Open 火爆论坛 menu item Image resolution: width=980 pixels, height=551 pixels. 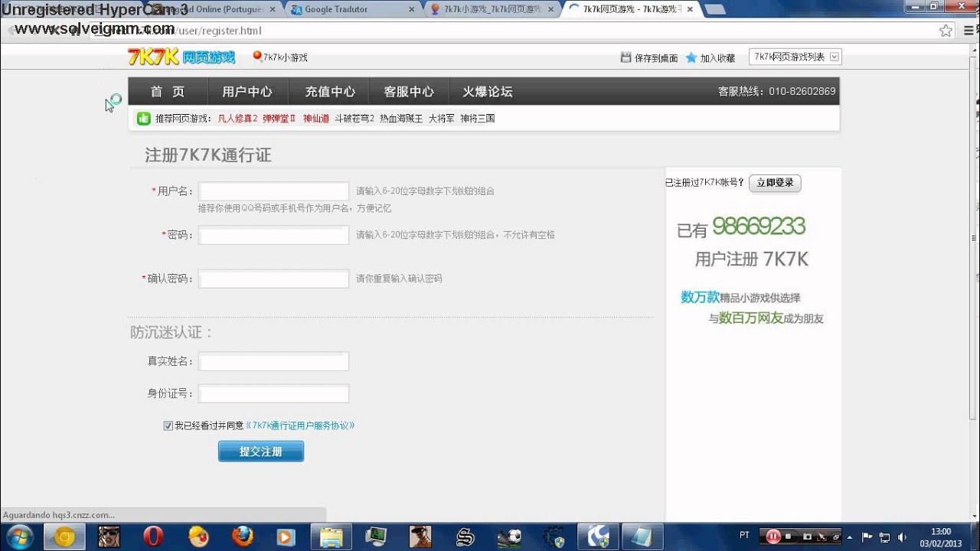point(488,91)
